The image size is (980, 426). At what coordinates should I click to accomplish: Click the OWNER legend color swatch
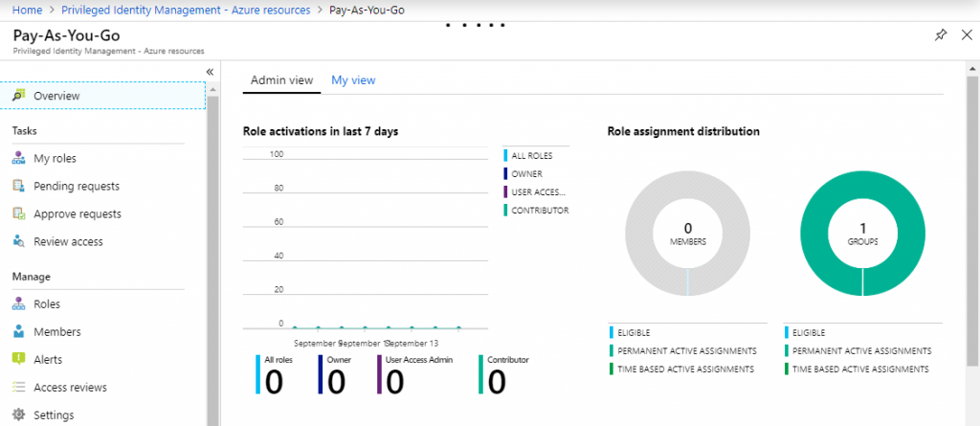[505, 174]
